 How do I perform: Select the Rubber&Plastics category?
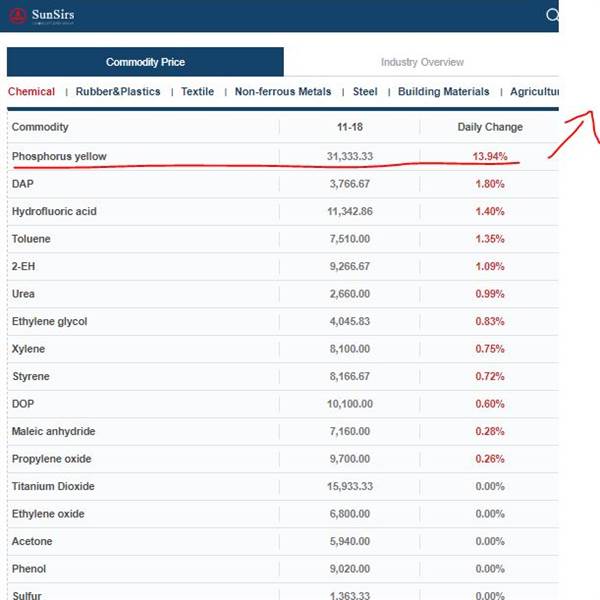point(118,91)
